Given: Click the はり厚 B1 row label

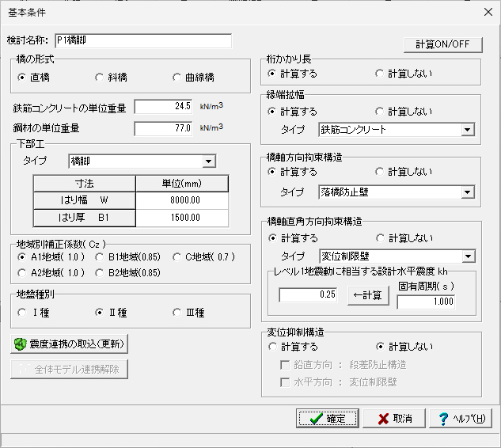Looking at the screenshot, I should pyautogui.click(x=85, y=218).
